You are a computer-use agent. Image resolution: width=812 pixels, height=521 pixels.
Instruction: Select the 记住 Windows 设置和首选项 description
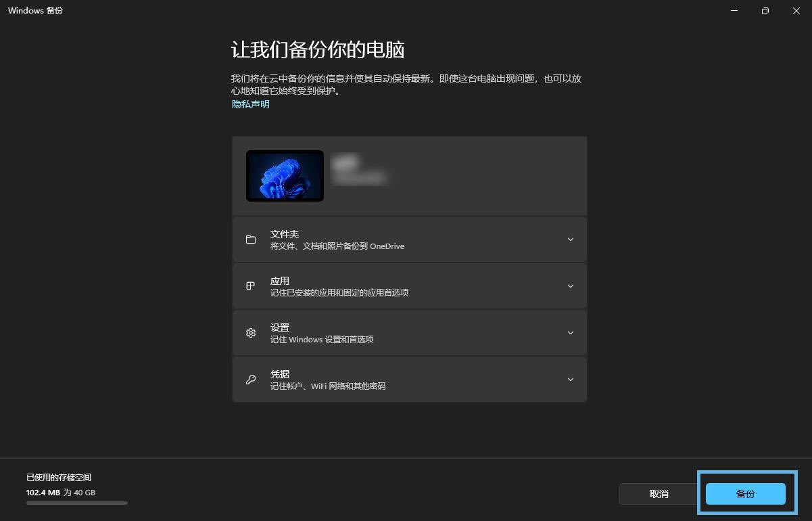click(321, 340)
